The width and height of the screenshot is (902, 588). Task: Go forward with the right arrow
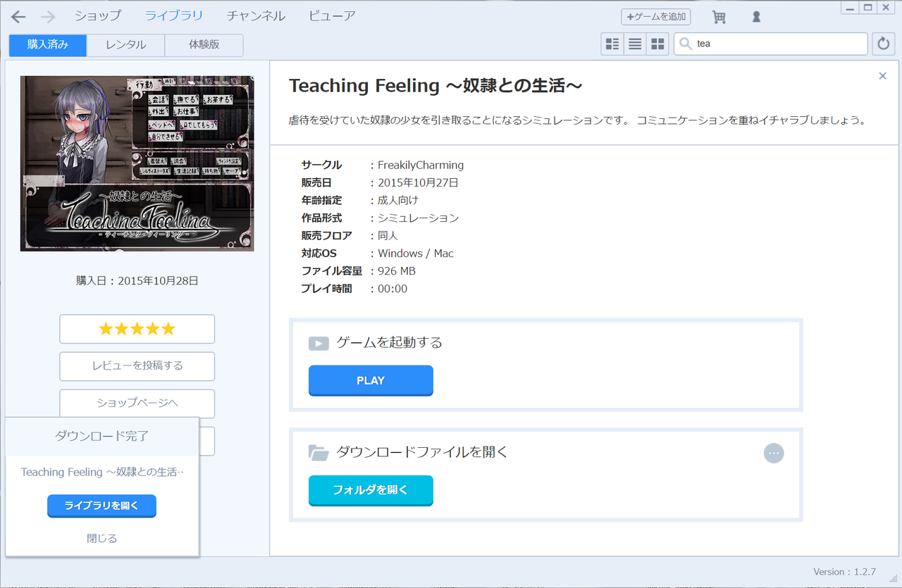pos(48,16)
